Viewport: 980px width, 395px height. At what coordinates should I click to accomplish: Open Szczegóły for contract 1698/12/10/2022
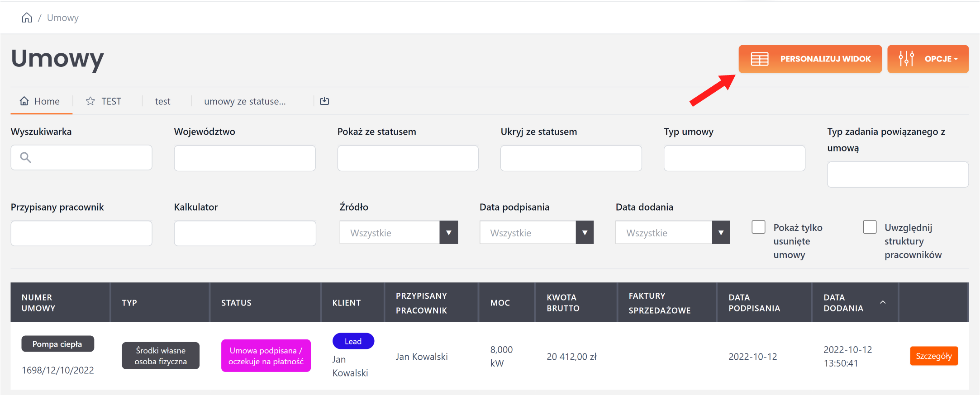click(x=933, y=356)
